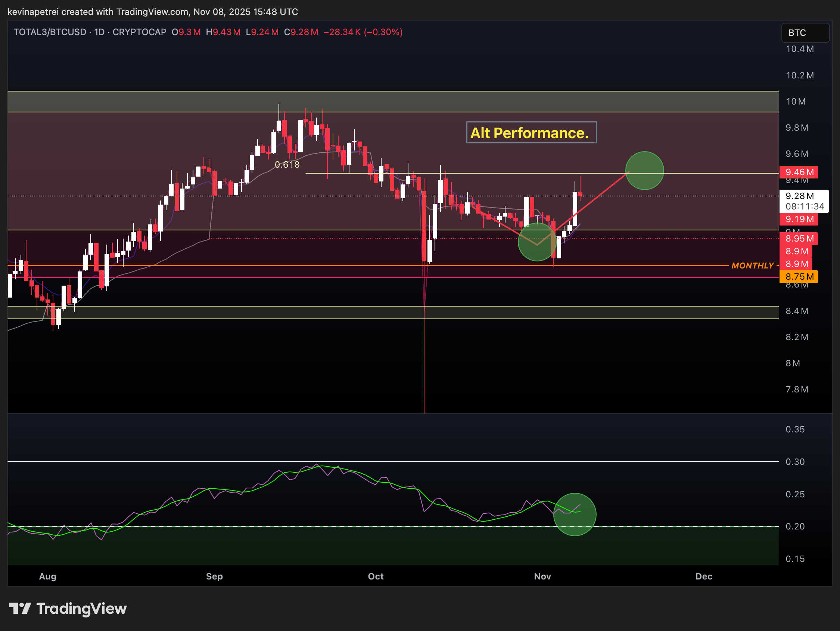The height and width of the screenshot is (631, 840).
Task: Click the 9.19 M red price tag
Action: click(799, 219)
